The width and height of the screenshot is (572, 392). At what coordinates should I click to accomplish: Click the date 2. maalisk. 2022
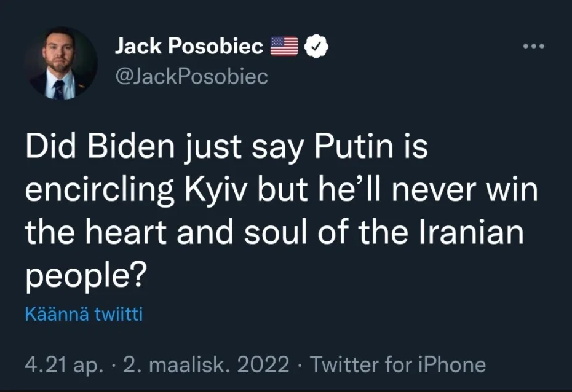click(x=207, y=365)
